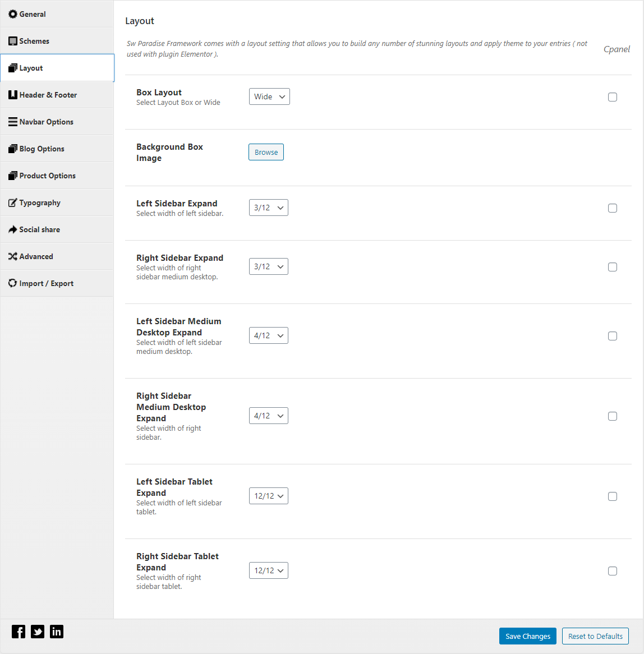Check Cpanel box for Right Sidebar Tablet Expand

[x=612, y=571]
